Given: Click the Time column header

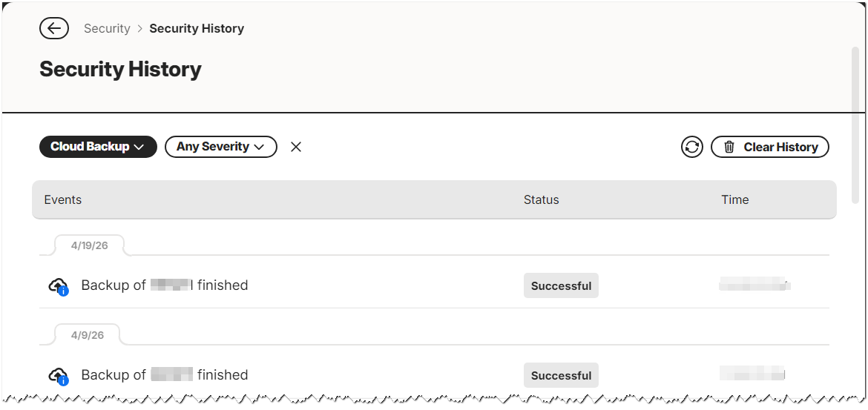Looking at the screenshot, I should pos(735,199).
